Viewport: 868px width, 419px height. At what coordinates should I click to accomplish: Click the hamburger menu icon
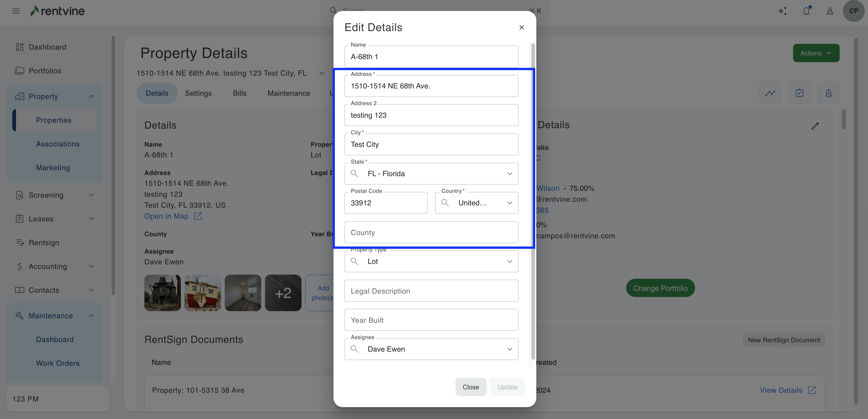click(16, 11)
